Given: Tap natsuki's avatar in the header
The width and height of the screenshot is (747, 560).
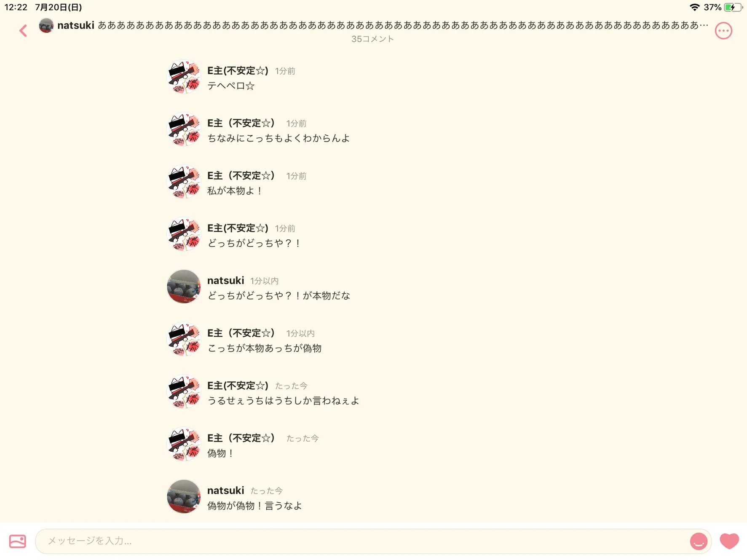Looking at the screenshot, I should click(46, 25).
